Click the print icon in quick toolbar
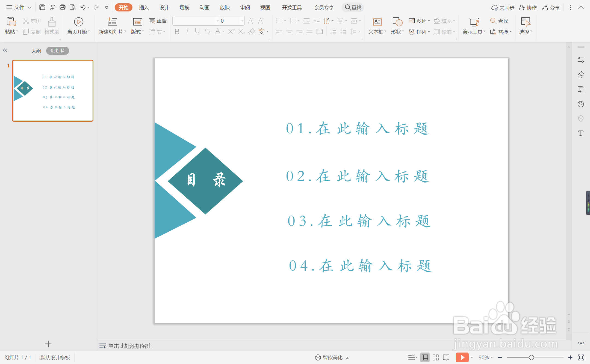Viewport: 590px width, 364px height. [63, 7]
